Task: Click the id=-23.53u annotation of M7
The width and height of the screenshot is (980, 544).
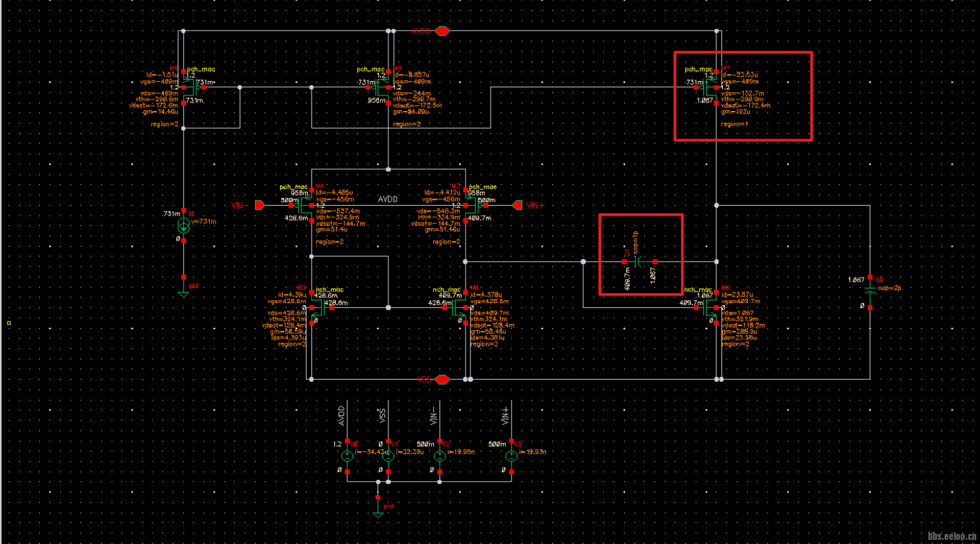Action: coord(740,75)
